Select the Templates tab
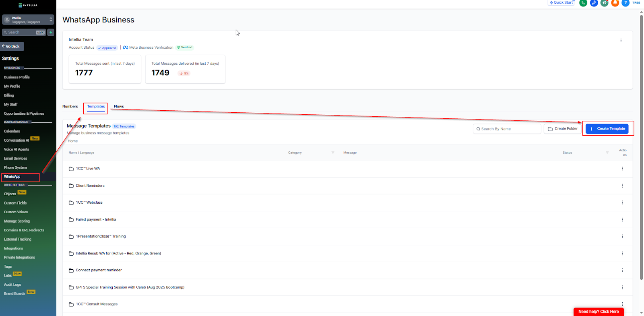Image resolution: width=644 pixels, height=316 pixels. tap(96, 107)
